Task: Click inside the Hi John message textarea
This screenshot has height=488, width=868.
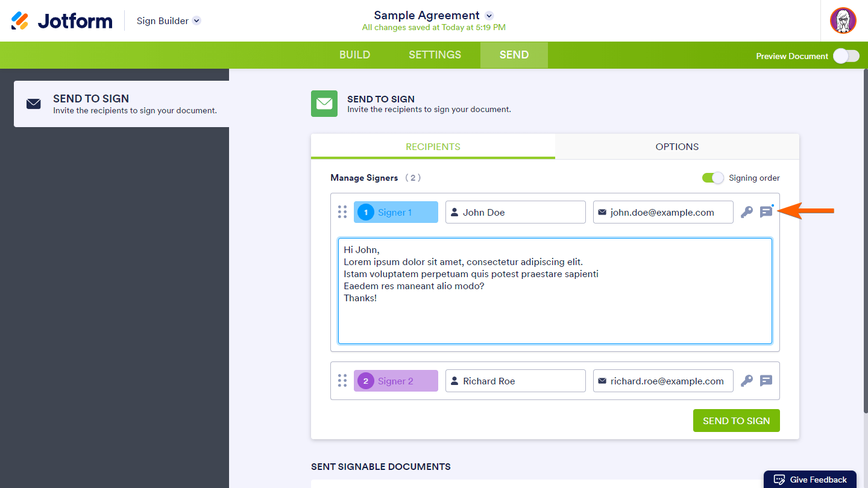Action: (x=555, y=291)
